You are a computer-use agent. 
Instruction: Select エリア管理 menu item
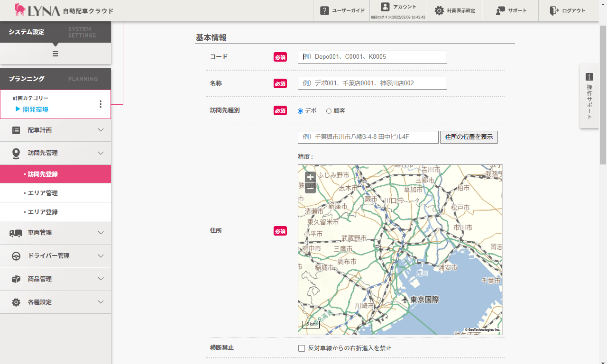coord(55,193)
